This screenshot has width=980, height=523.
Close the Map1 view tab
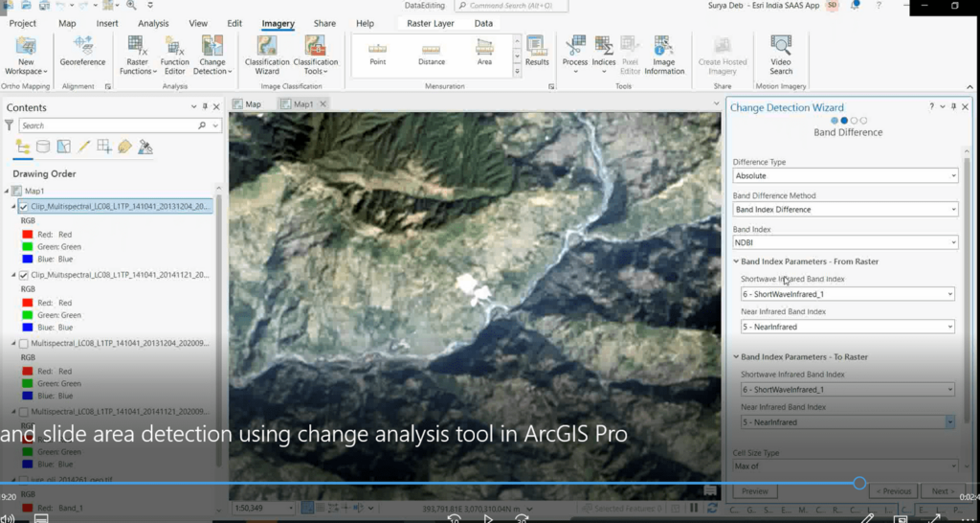point(323,104)
